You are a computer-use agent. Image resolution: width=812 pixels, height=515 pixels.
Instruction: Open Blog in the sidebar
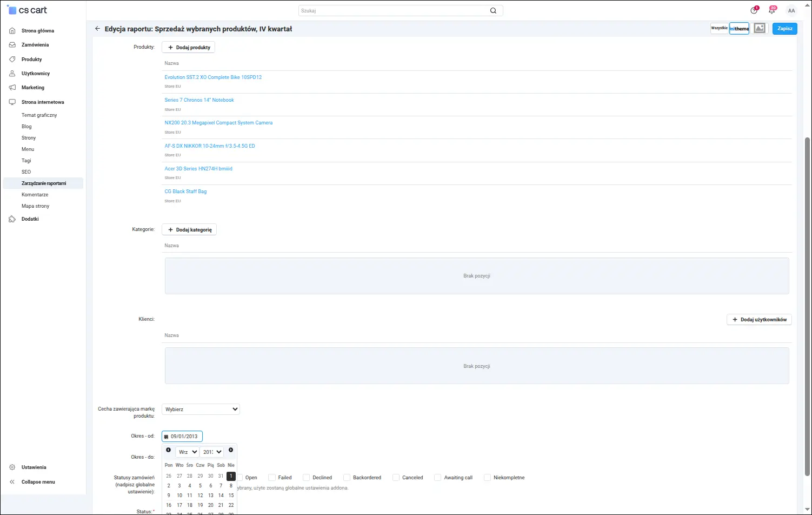(26, 127)
